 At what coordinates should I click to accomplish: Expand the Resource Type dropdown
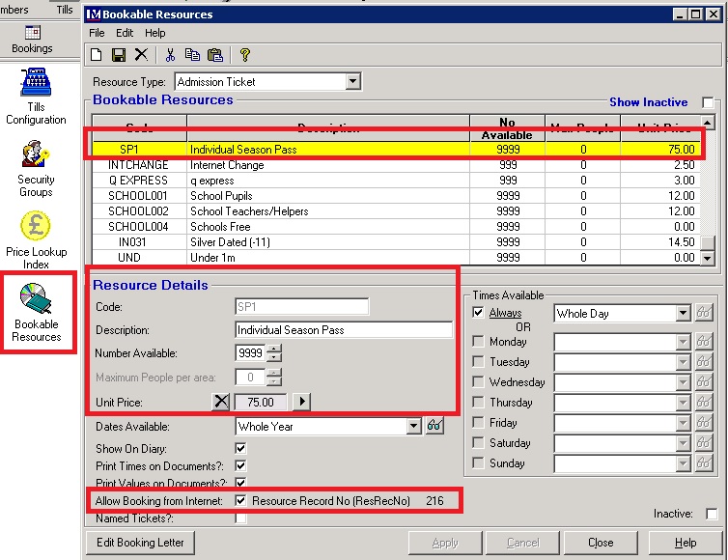pyautogui.click(x=350, y=82)
